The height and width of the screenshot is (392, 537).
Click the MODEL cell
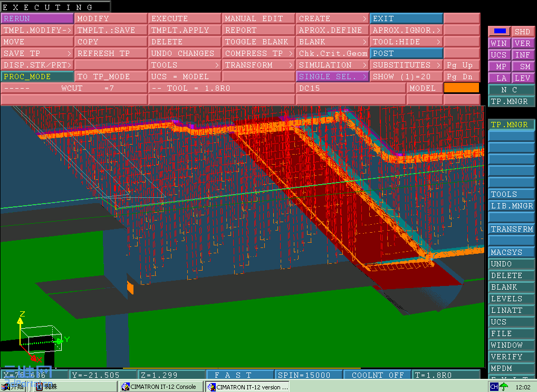point(425,89)
